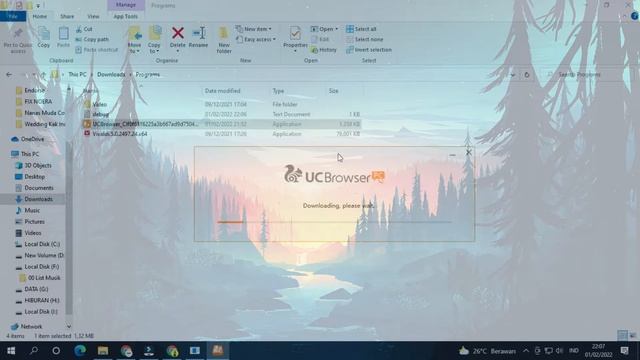Select the Vivaldi installer file
This screenshot has height=360, width=640.
pos(221,133)
